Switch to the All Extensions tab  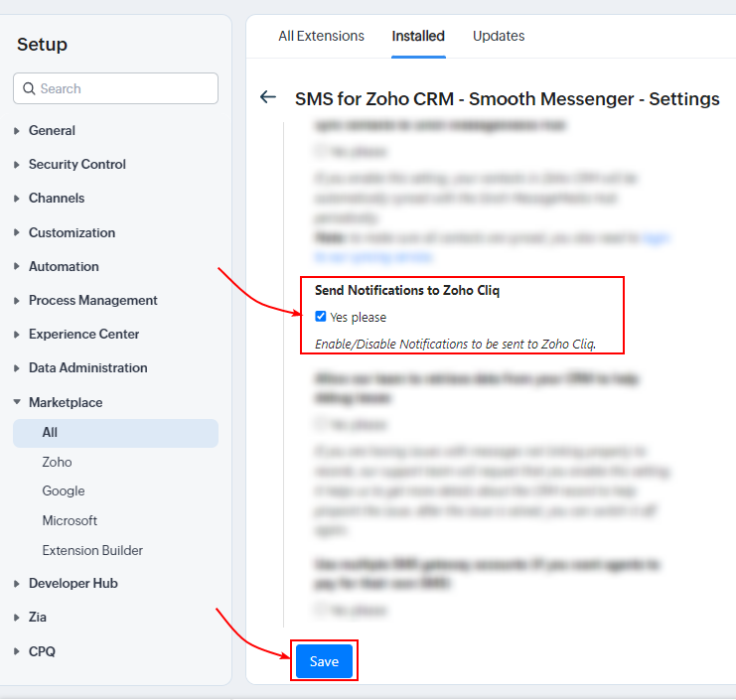[321, 36]
